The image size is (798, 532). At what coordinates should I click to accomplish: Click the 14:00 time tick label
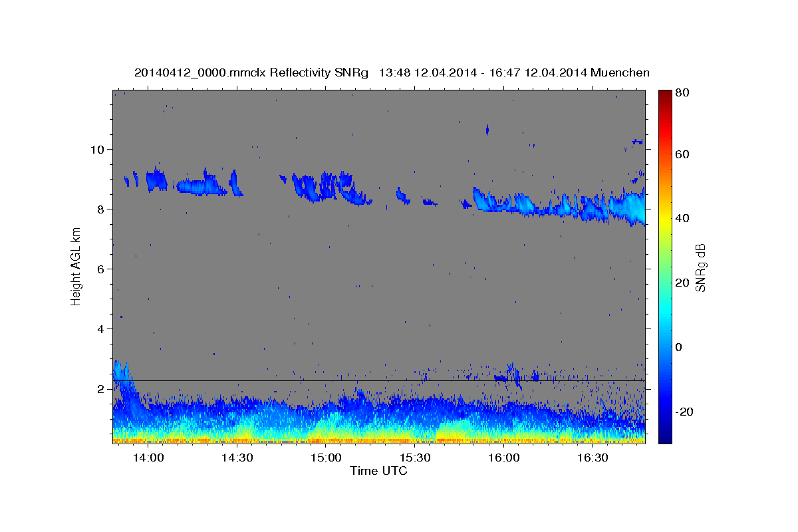(148, 458)
